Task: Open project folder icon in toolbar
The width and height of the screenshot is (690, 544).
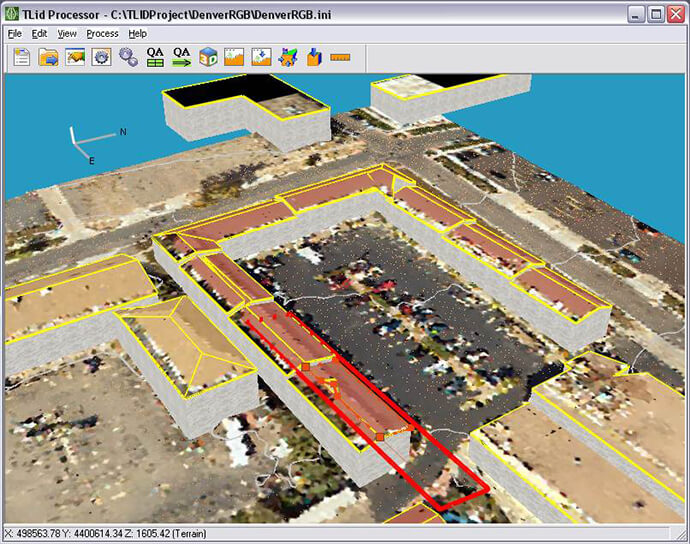Action: [x=48, y=58]
